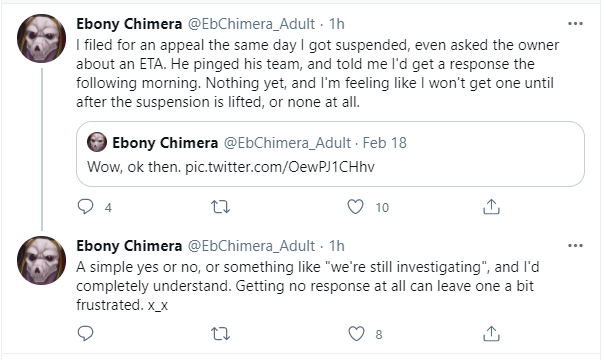Open the Ebony Chimera display name on first tweet
The width and height of the screenshot is (606, 360).
(129, 24)
